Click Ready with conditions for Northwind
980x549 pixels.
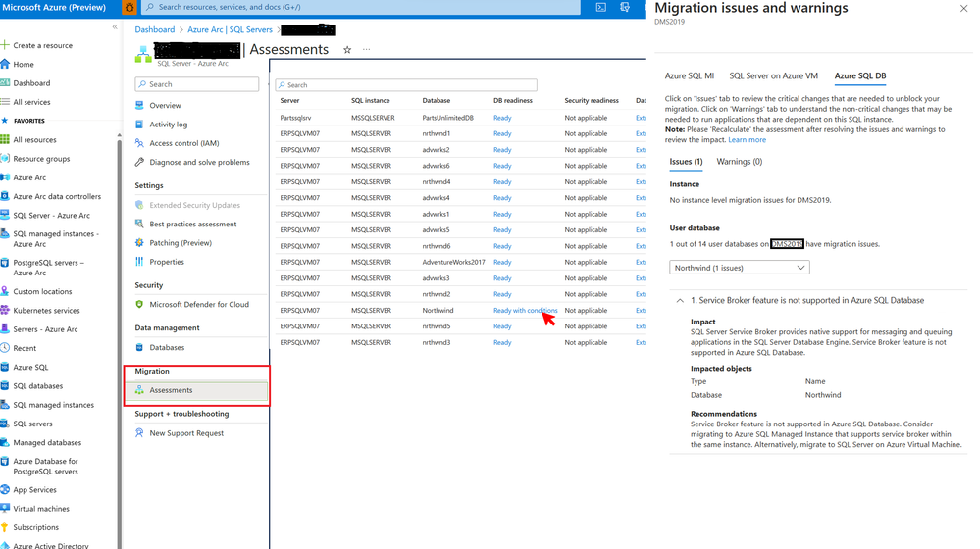pos(525,311)
